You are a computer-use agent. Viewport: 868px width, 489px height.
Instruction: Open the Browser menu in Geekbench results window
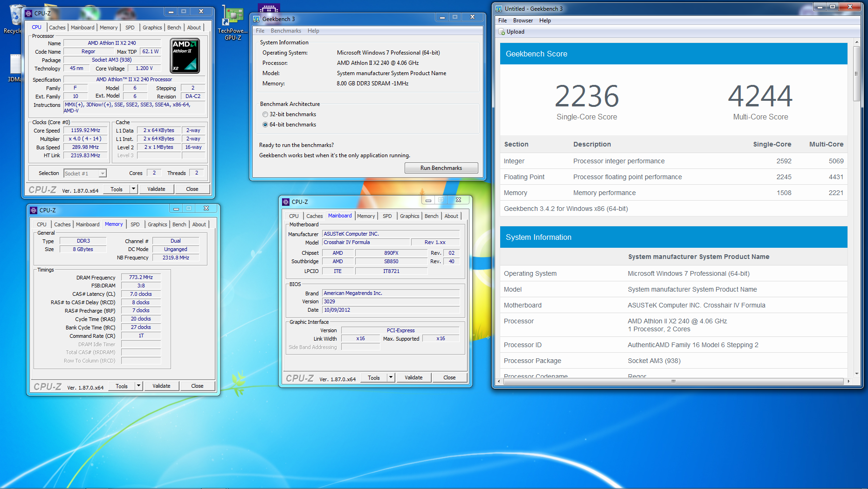coord(523,21)
